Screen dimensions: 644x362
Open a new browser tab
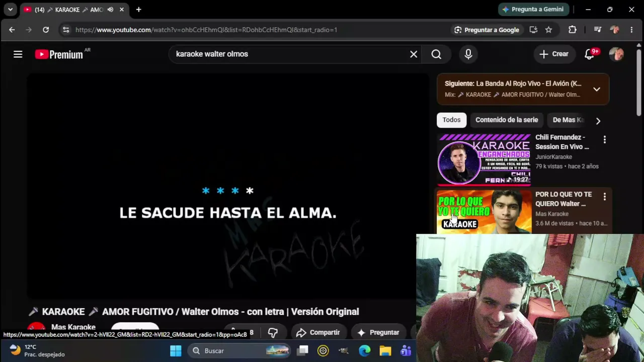pyautogui.click(x=138, y=10)
